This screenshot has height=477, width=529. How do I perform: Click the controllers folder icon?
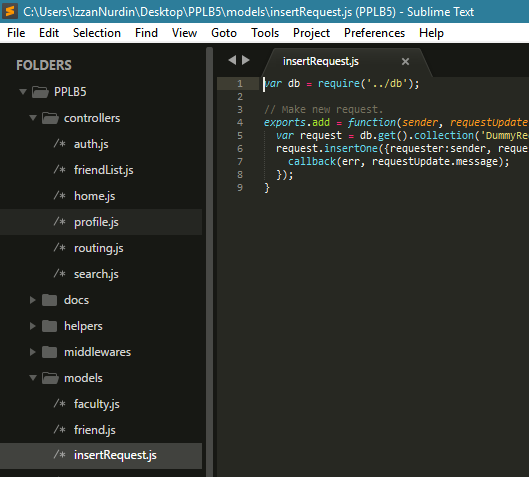coord(50,118)
